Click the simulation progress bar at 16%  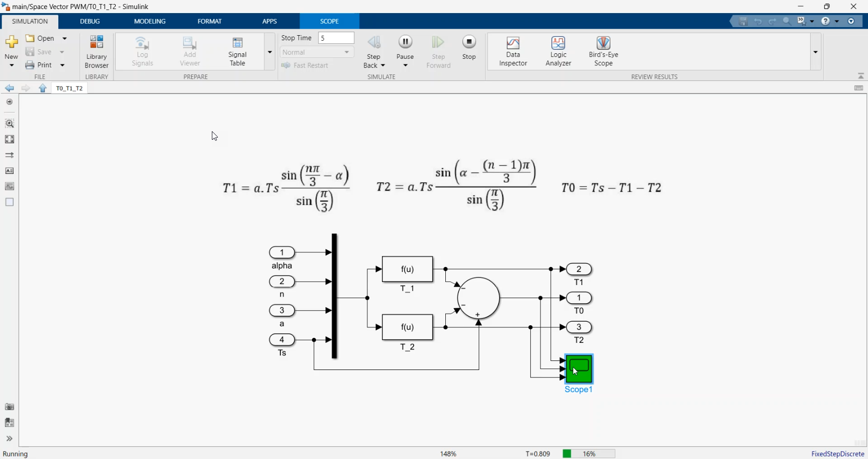[589, 453]
